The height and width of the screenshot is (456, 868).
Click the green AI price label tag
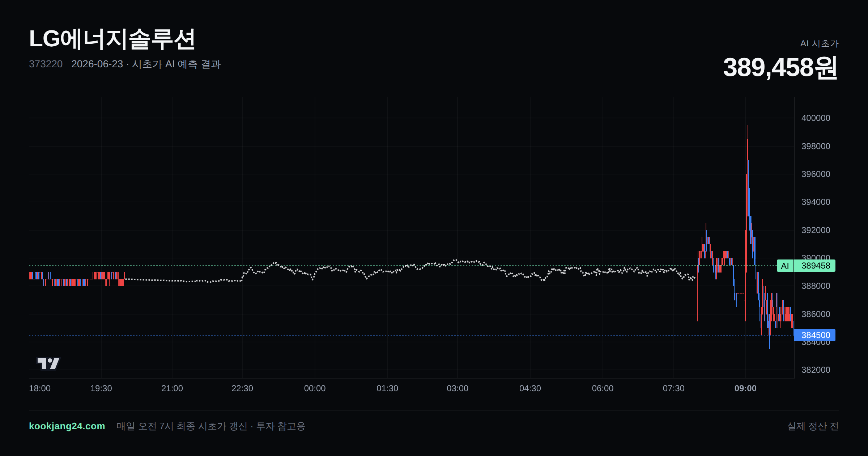coord(785,266)
